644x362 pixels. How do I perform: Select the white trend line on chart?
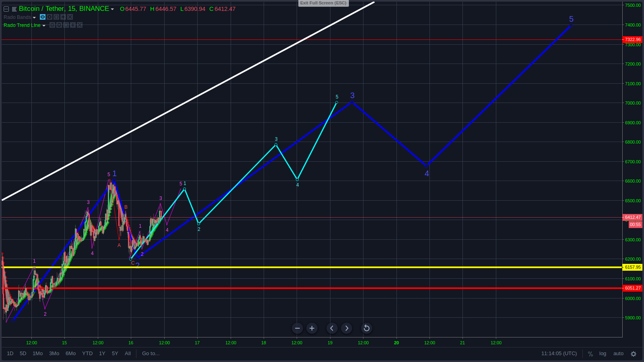coord(188,101)
